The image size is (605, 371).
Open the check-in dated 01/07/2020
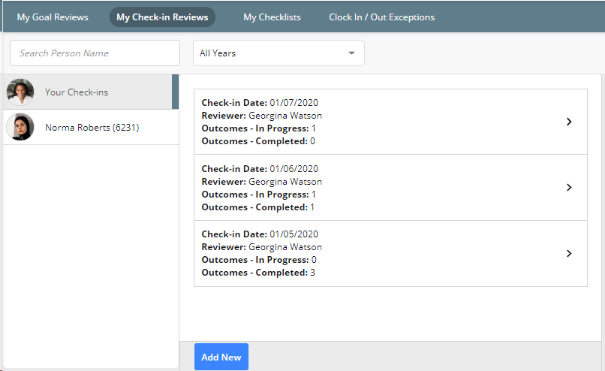click(x=390, y=122)
